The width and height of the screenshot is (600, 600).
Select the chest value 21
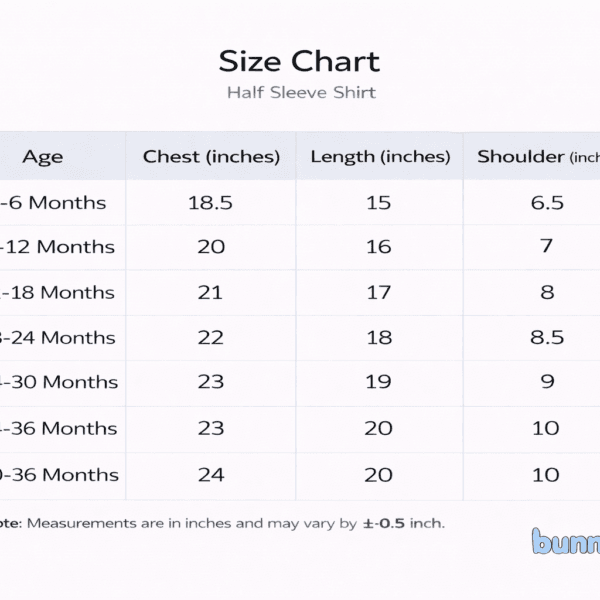click(x=211, y=293)
